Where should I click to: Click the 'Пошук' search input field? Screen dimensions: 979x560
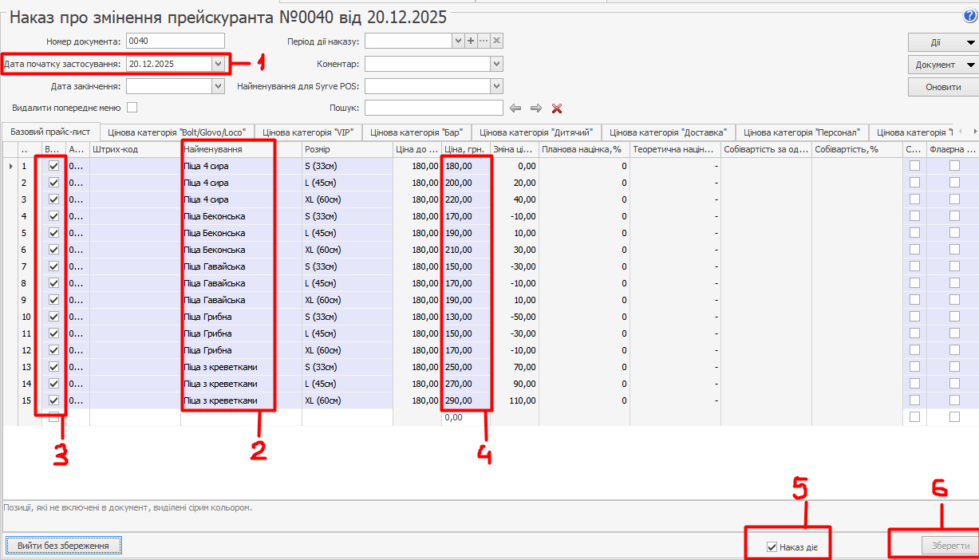click(x=433, y=108)
